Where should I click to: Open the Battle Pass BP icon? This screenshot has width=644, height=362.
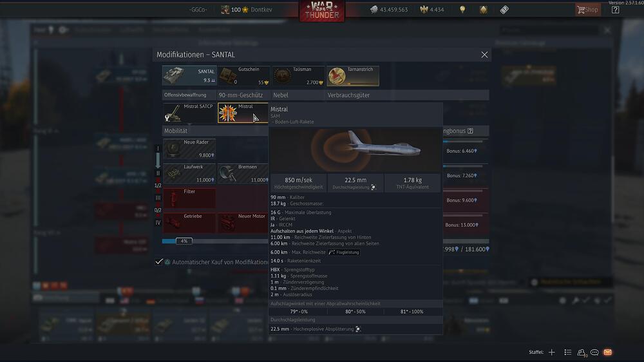(x=504, y=10)
